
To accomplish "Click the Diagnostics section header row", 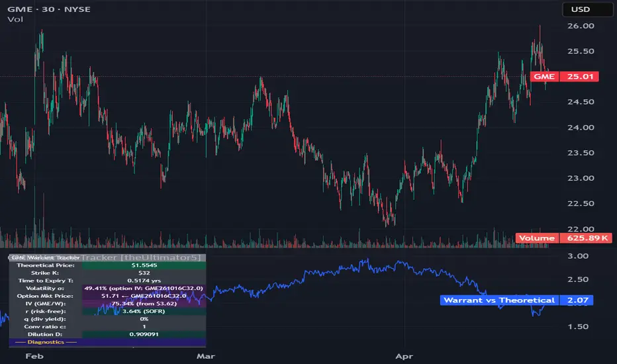I will click(x=107, y=342).
